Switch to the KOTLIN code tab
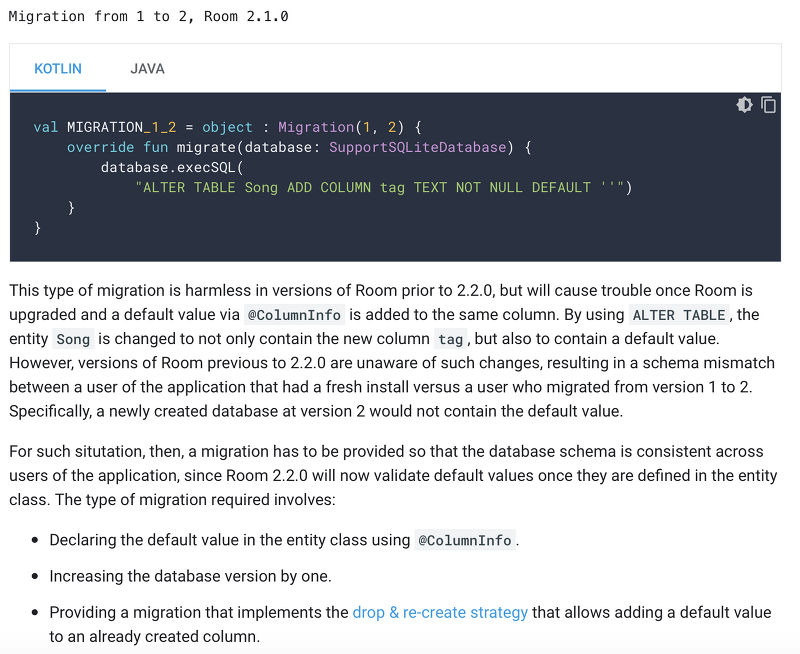Screen dimensions: 800x654 point(58,69)
